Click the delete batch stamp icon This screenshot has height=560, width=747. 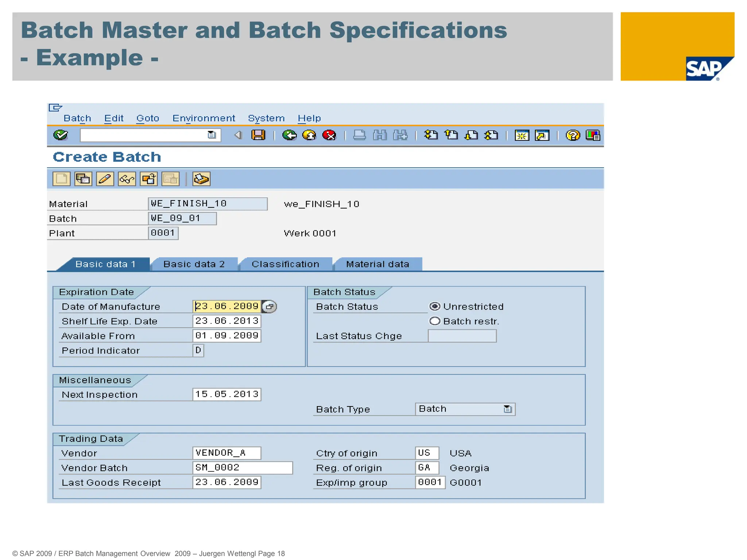point(201,179)
